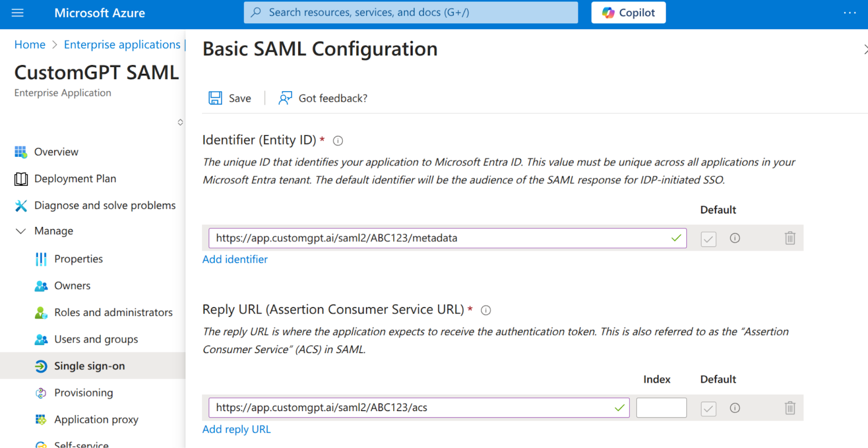Show info tooltip for Reply URL heading
The height and width of the screenshot is (448, 868).
click(486, 311)
